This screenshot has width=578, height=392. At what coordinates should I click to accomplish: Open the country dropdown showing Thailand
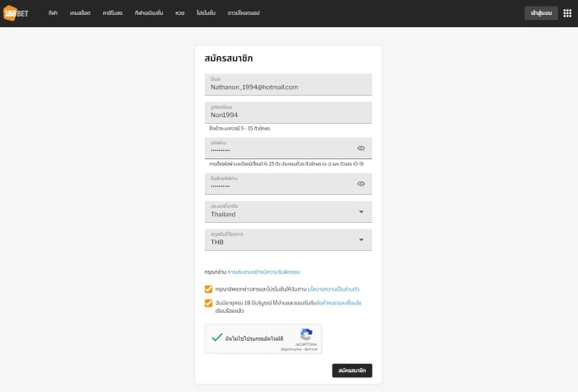tap(288, 211)
